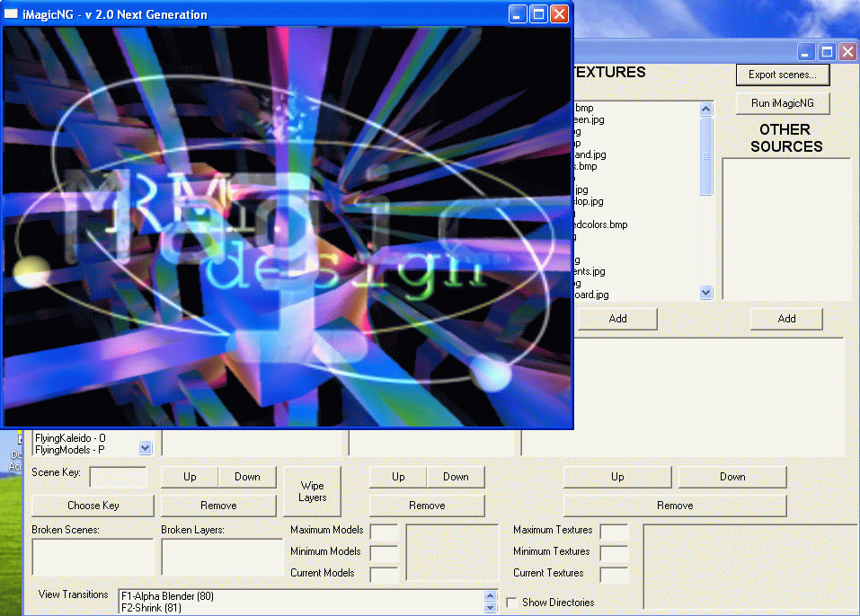Click inside the Broken Scenes list box
The width and height of the screenshot is (860, 616).
[x=93, y=558]
